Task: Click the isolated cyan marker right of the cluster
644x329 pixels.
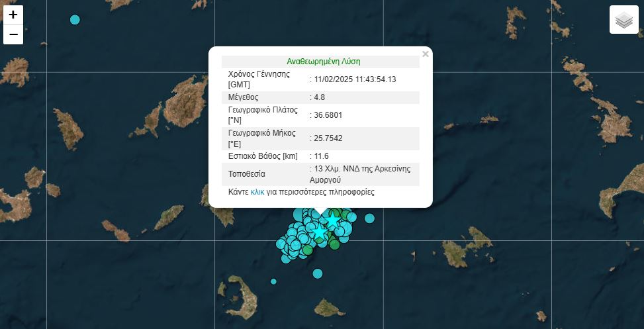Action: click(369, 218)
